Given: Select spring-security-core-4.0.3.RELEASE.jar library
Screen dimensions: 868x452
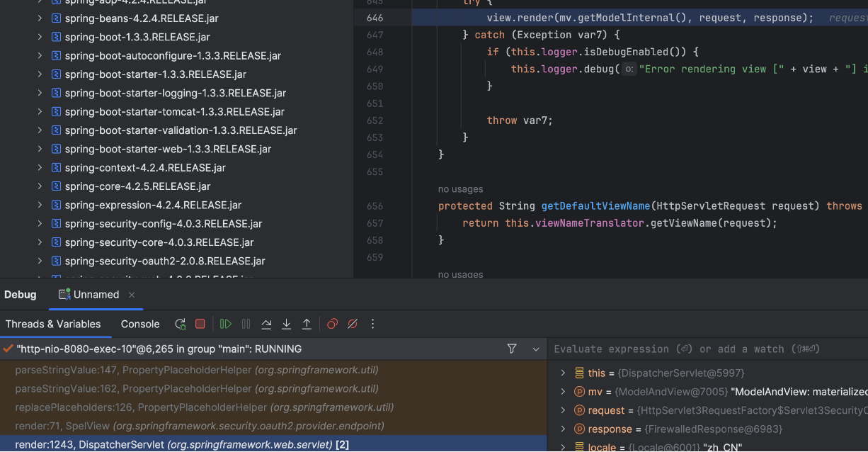Looking at the screenshot, I should pyautogui.click(x=159, y=242).
